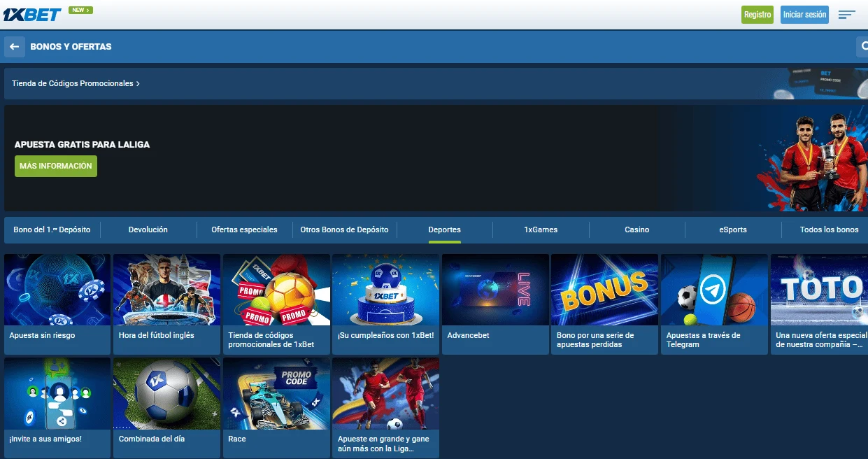Click the MÁS INFORMACIÓN button
Image resolution: width=868 pixels, height=459 pixels.
[x=56, y=166]
